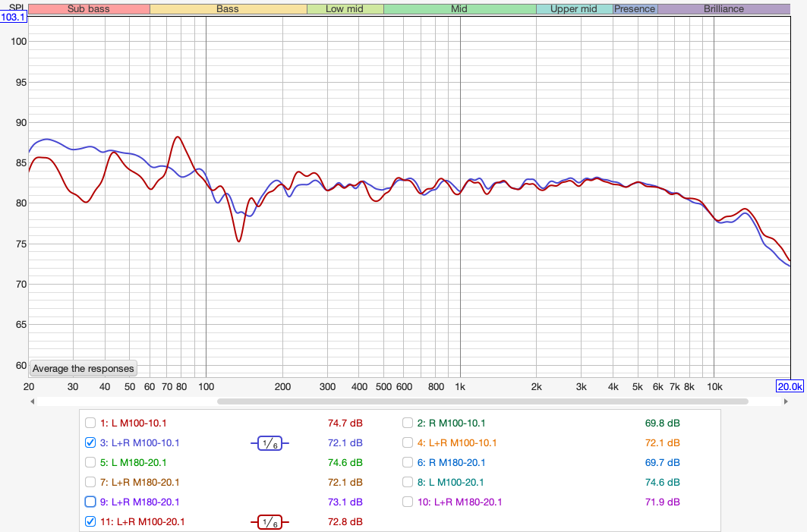Click the left scroll arrow below the graph

point(33,401)
